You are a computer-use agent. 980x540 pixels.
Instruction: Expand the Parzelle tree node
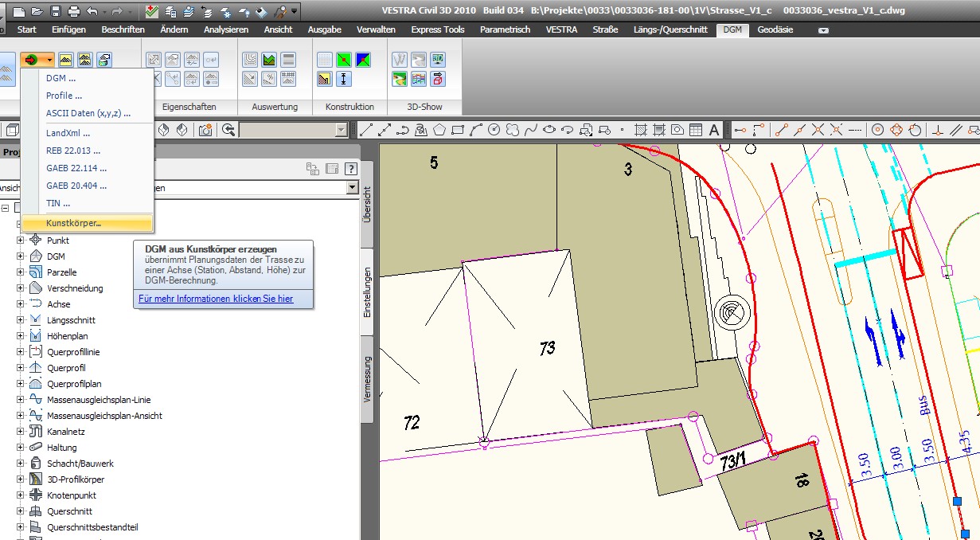pos(21,272)
